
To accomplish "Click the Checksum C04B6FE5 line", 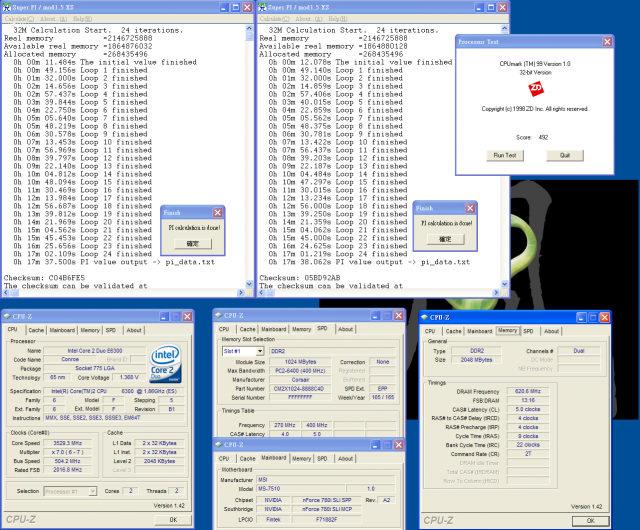I will tap(44, 278).
